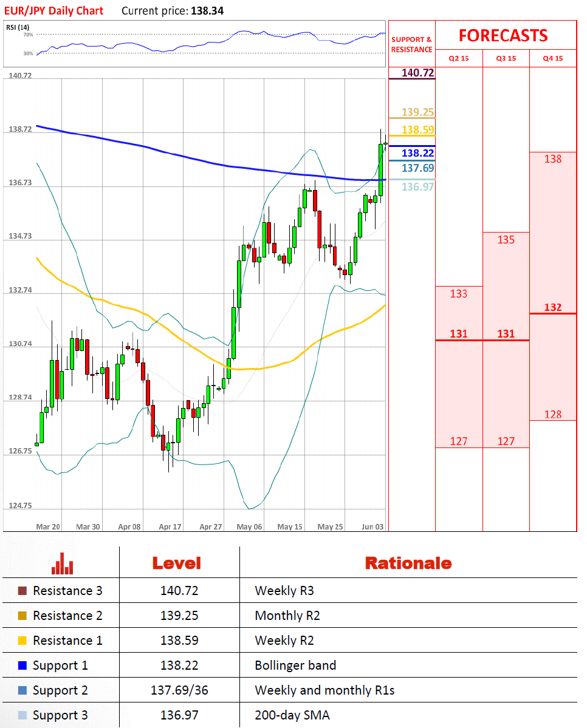Click the Mar 20 date on x-axis
This screenshot has height=728, width=587.
48,527
